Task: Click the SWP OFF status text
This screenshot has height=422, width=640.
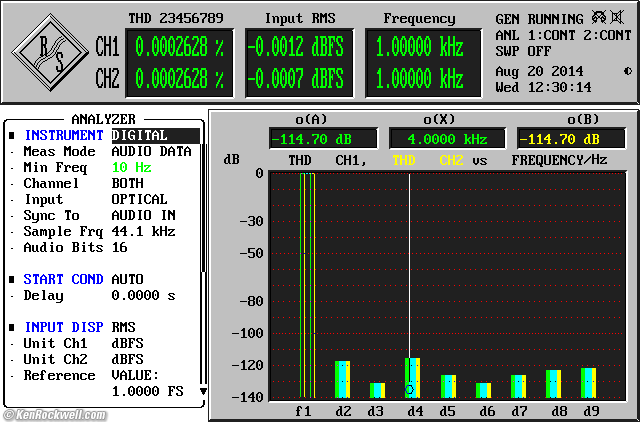Action: click(x=523, y=51)
